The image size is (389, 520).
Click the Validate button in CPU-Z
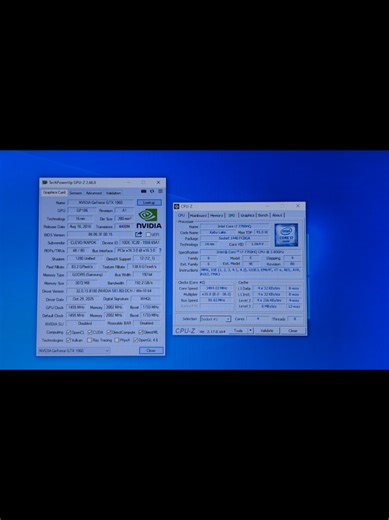(267, 330)
